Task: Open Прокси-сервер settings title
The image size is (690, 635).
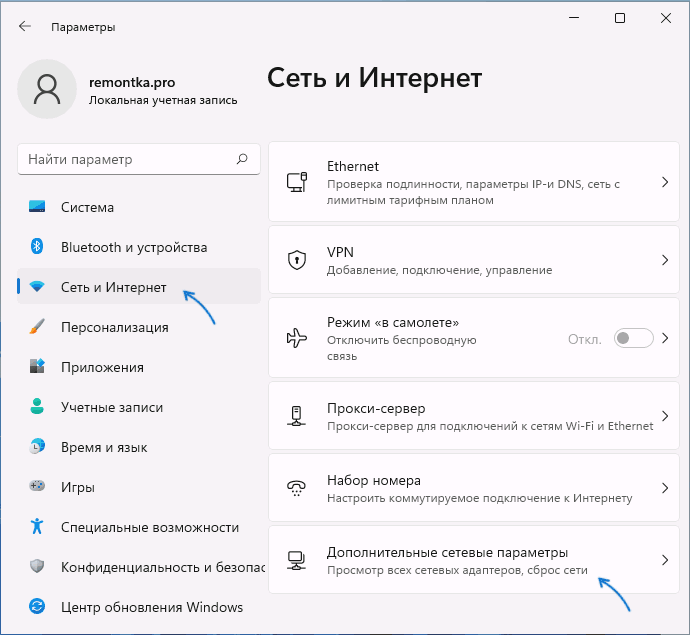Action: click(x=376, y=408)
